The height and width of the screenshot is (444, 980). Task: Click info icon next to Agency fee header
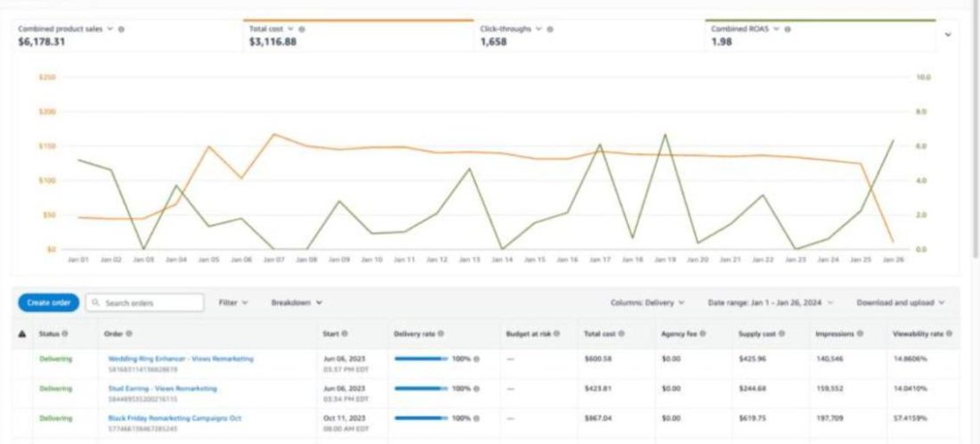(703, 334)
